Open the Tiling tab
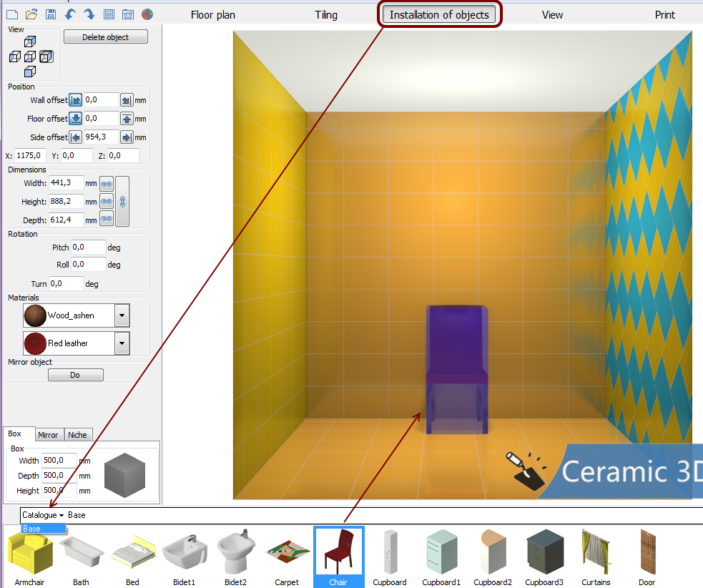The height and width of the screenshot is (588, 703). (326, 15)
